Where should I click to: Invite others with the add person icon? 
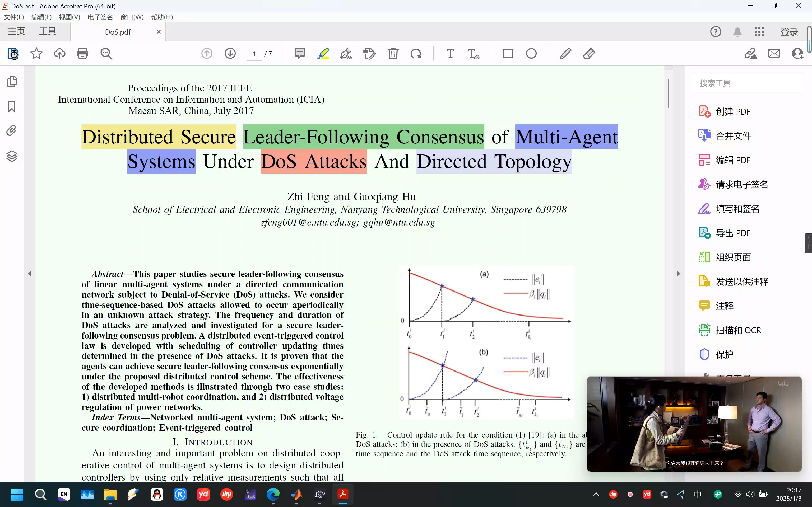pos(797,54)
